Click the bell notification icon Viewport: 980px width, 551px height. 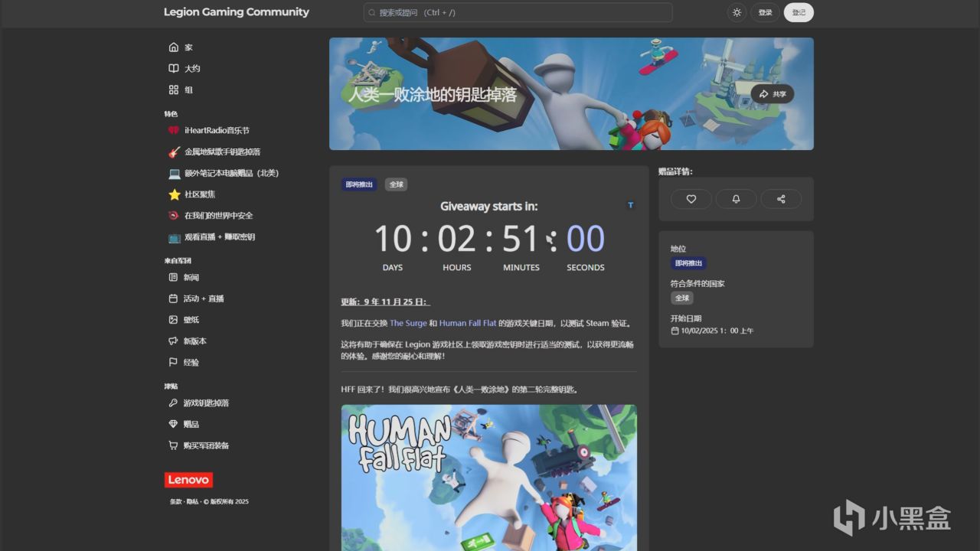tap(736, 199)
